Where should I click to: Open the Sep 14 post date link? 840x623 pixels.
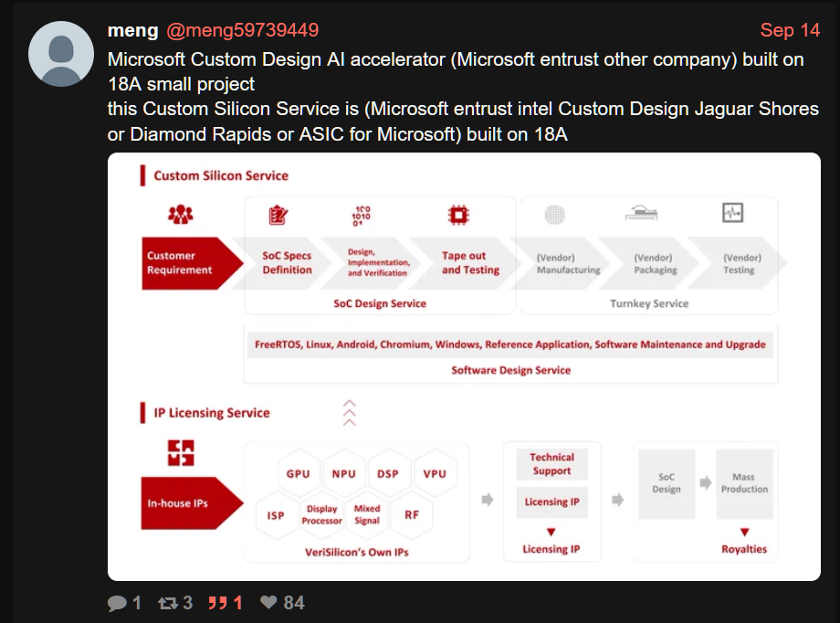point(790,30)
